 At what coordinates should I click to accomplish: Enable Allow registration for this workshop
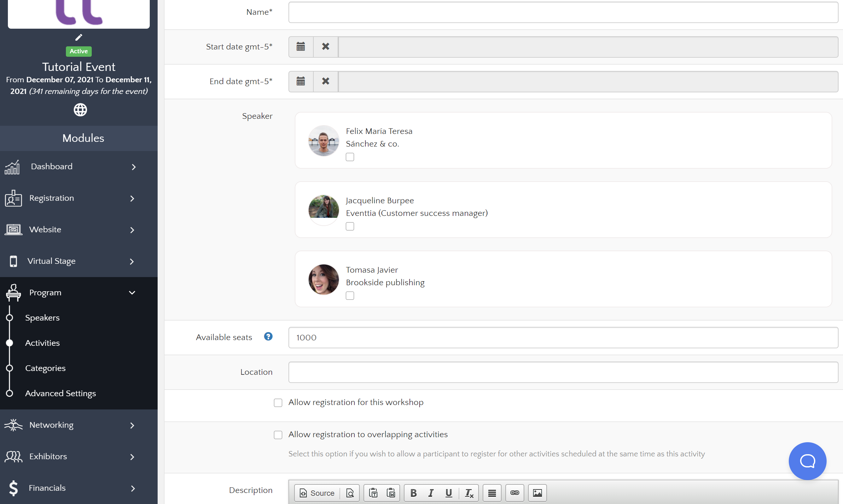[x=278, y=403]
